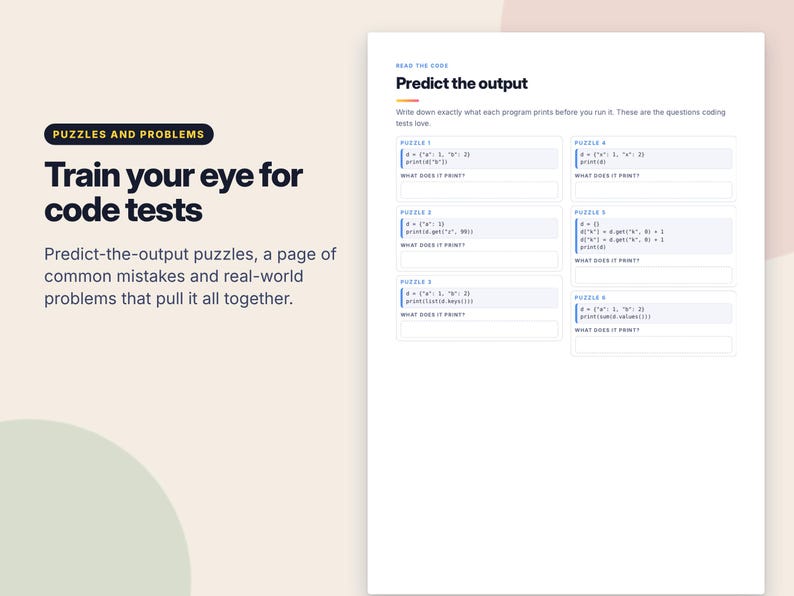Image resolution: width=794 pixels, height=596 pixels.
Task: Click the Puzzle 5 code block starting d = {}
Action: (653, 235)
